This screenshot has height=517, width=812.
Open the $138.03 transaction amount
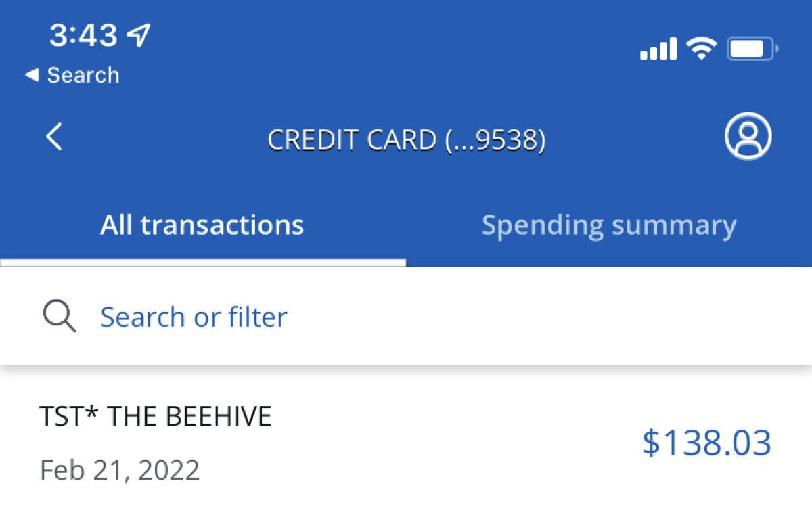706,443
